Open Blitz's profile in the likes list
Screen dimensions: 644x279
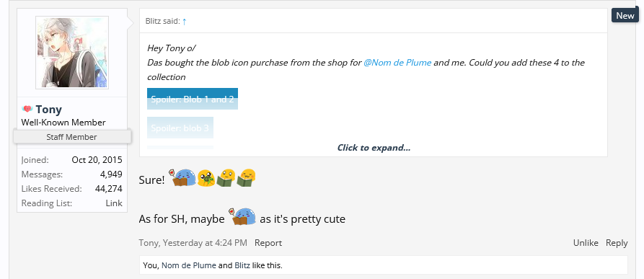pyautogui.click(x=242, y=265)
